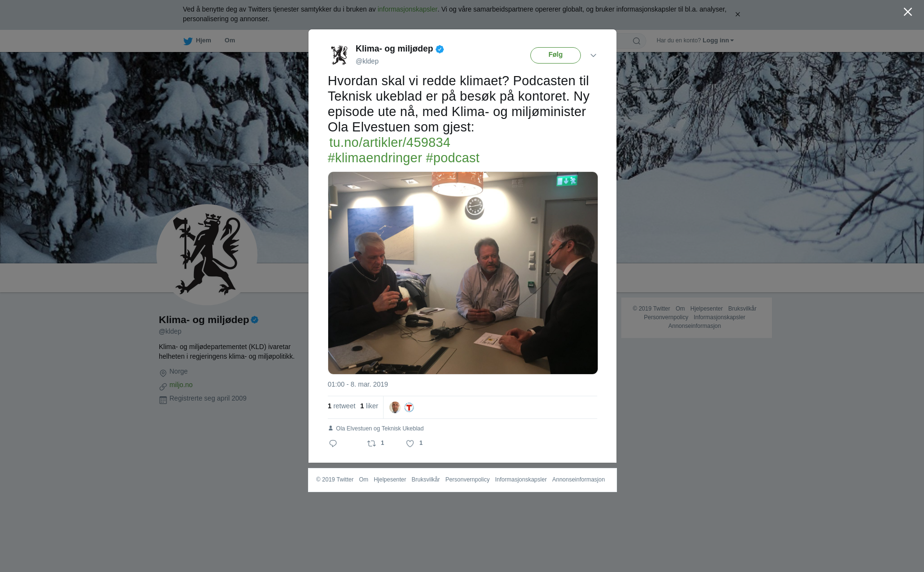Image resolution: width=924 pixels, height=572 pixels.
Task: Enlarge the podcast recording photo
Action: [x=463, y=273]
